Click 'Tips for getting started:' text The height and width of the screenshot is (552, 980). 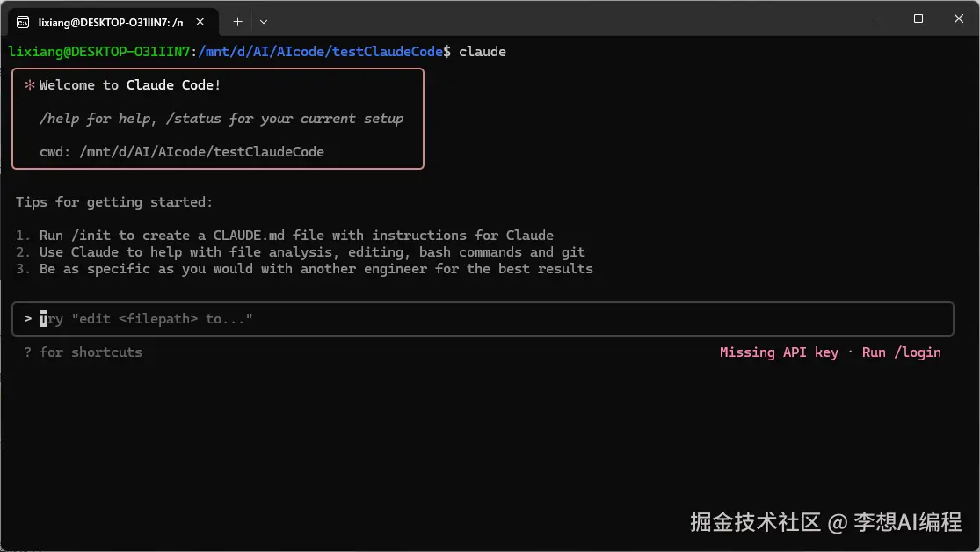click(114, 202)
